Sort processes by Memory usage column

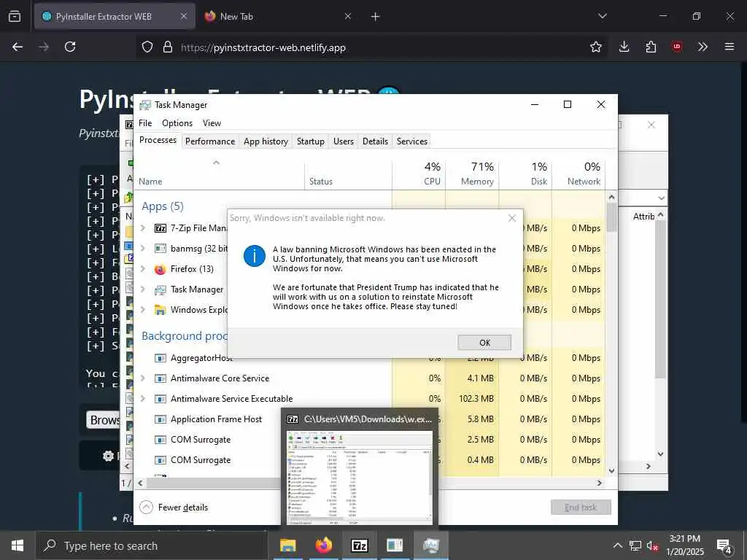point(472,174)
